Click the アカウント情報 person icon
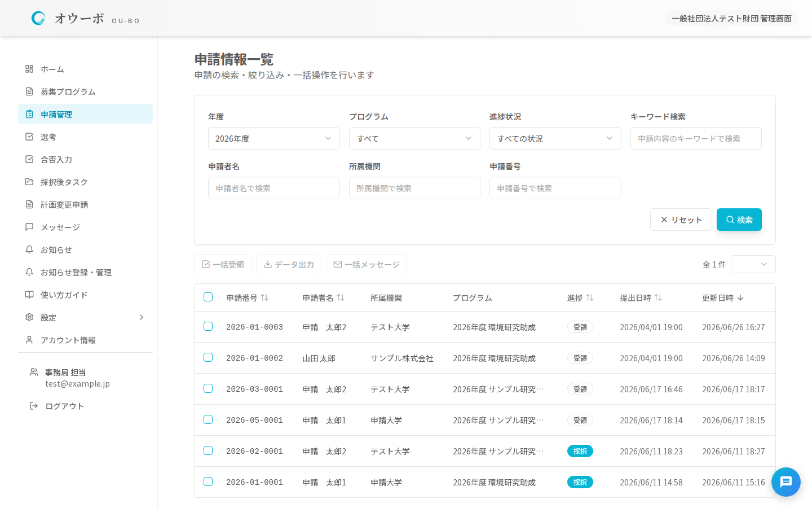 click(29, 340)
